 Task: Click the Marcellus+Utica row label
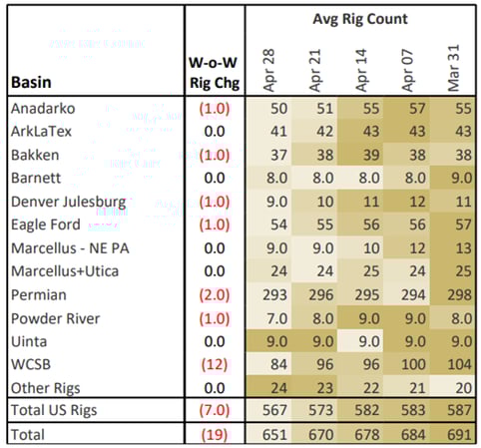pos(65,271)
